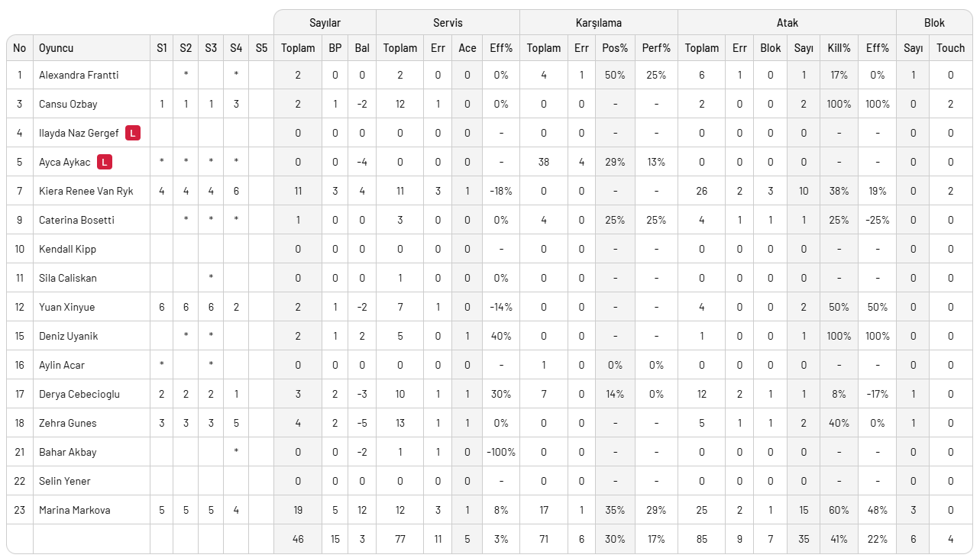
Task: Click the Oyuncu column header
Action: pyautogui.click(x=57, y=48)
